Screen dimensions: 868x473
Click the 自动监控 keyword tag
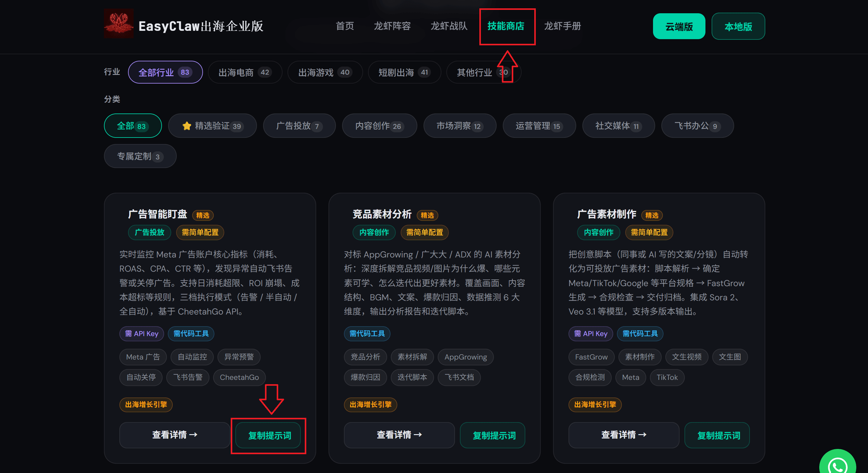[x=192, y=357]
